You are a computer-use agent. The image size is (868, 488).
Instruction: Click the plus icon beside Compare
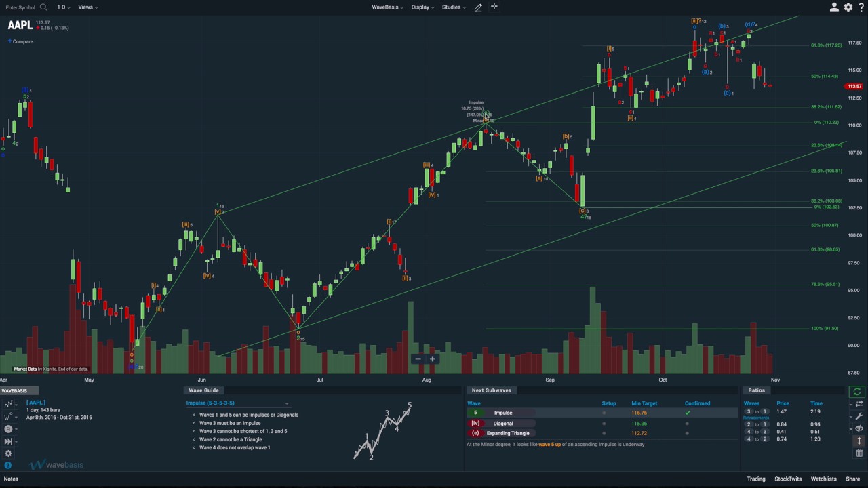(x=9, y=41)
